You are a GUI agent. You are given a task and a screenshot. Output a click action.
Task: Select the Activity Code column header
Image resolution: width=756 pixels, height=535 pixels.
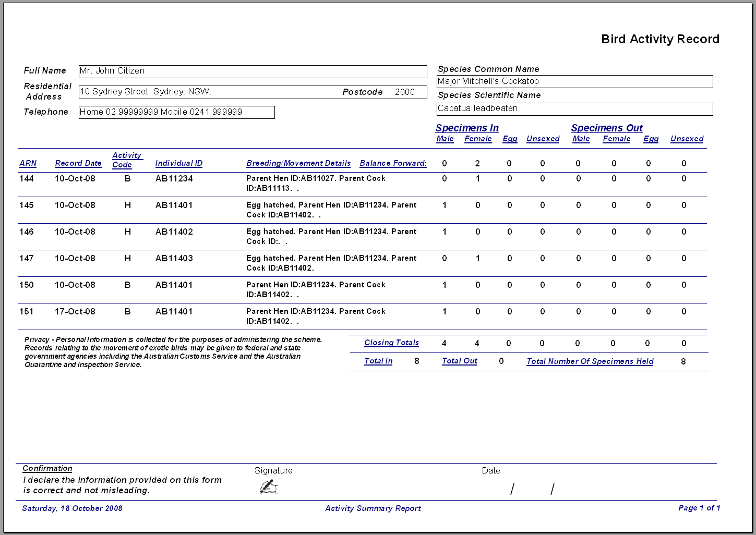[x=127, y=160]
